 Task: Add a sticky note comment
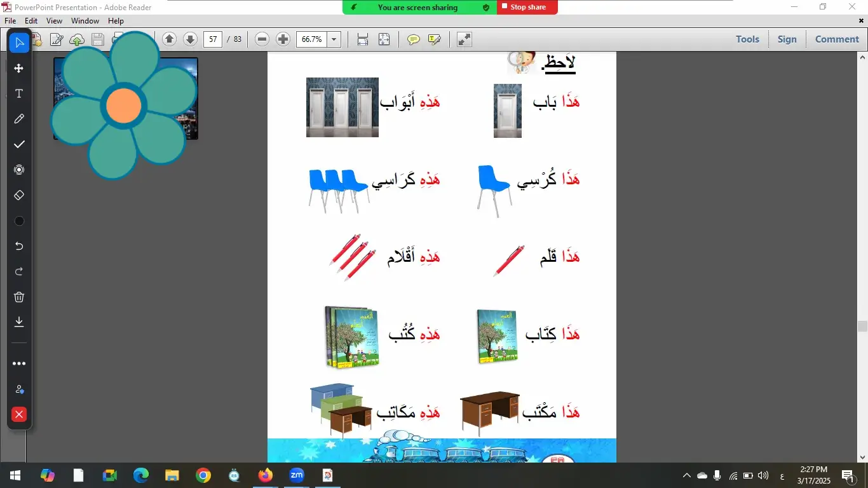[x=413, y=39]
